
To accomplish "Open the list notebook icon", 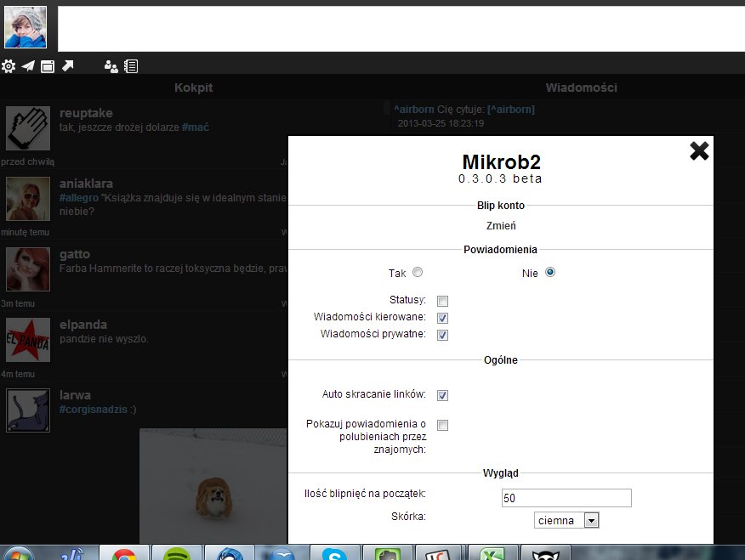I will pyautogui.click(x=131, y=66).
